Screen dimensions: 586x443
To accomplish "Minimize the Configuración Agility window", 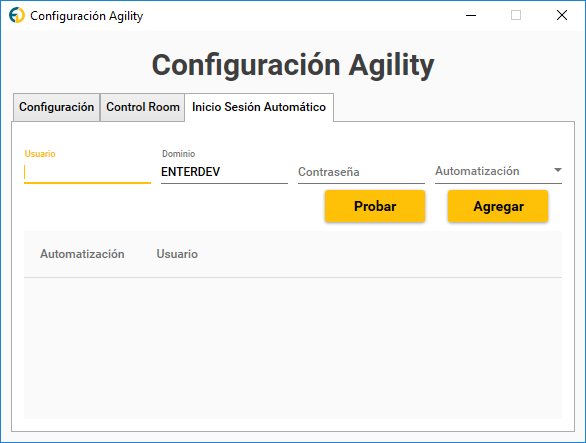I will click(x=471, y=15).
